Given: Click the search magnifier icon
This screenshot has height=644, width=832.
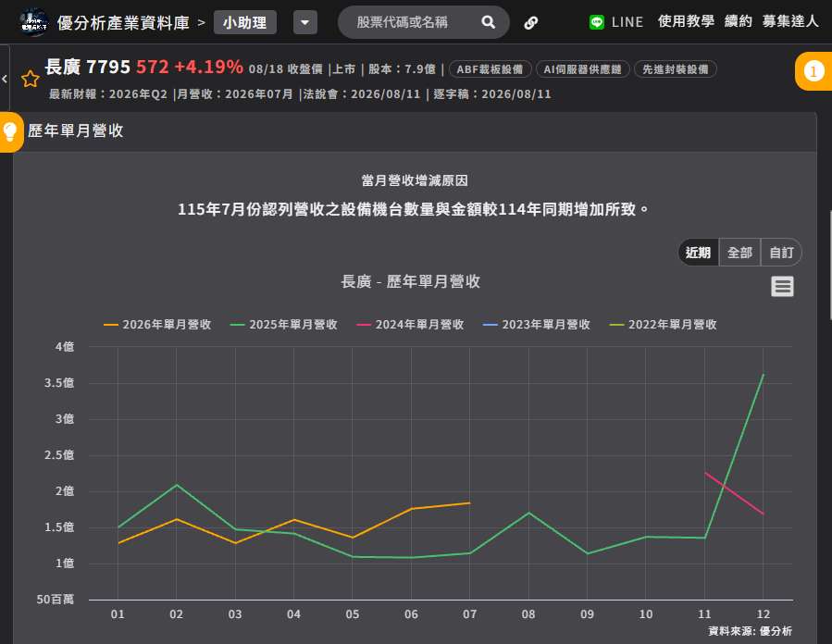Looking at the screenshot, I should tap(488, 22).
